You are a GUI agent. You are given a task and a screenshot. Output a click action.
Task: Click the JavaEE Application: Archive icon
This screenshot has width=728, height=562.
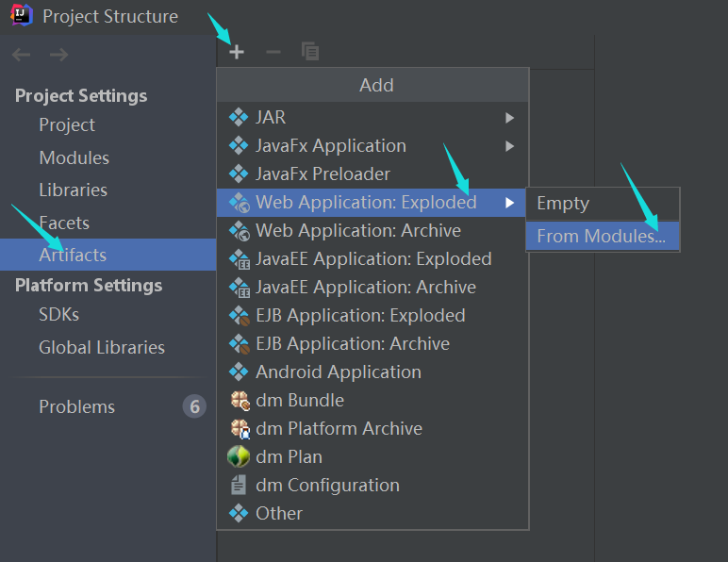click(240, 288)
